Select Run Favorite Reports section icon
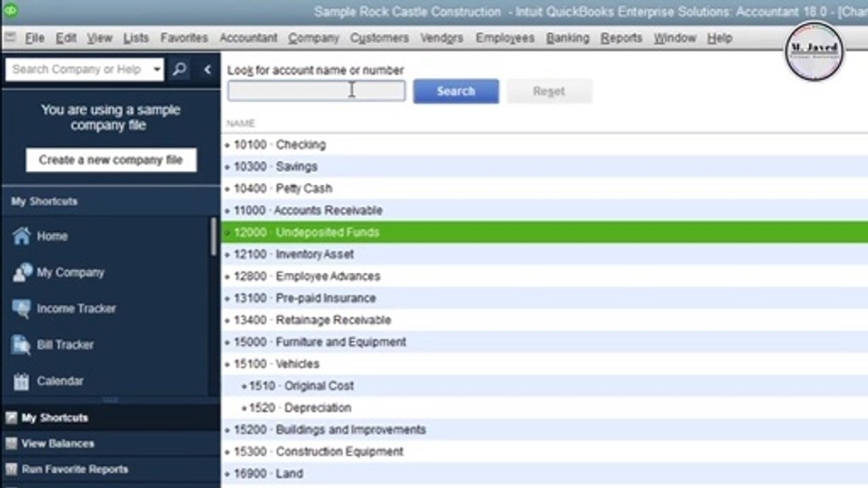 (x=11, y=469)
